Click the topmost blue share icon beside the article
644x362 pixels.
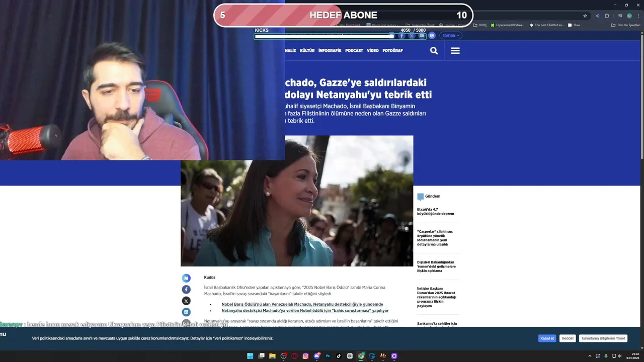(x=186, y=278)
